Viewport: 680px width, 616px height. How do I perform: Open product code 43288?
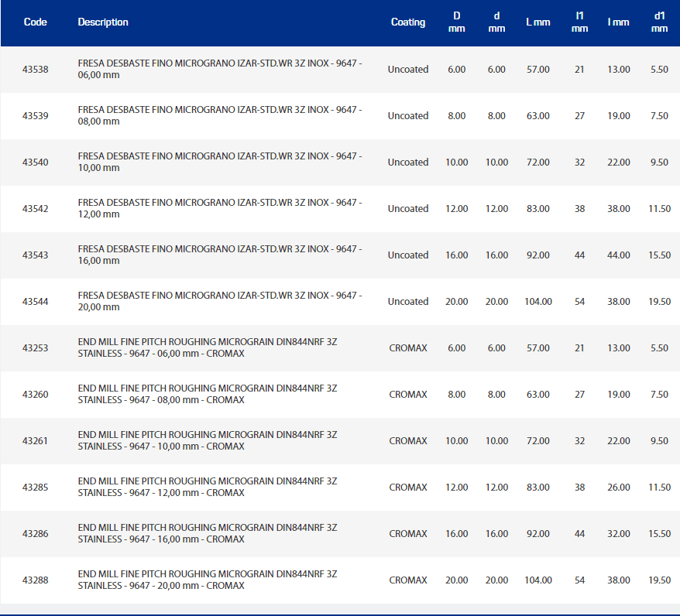pyautogui.click(x=35, y=580)
